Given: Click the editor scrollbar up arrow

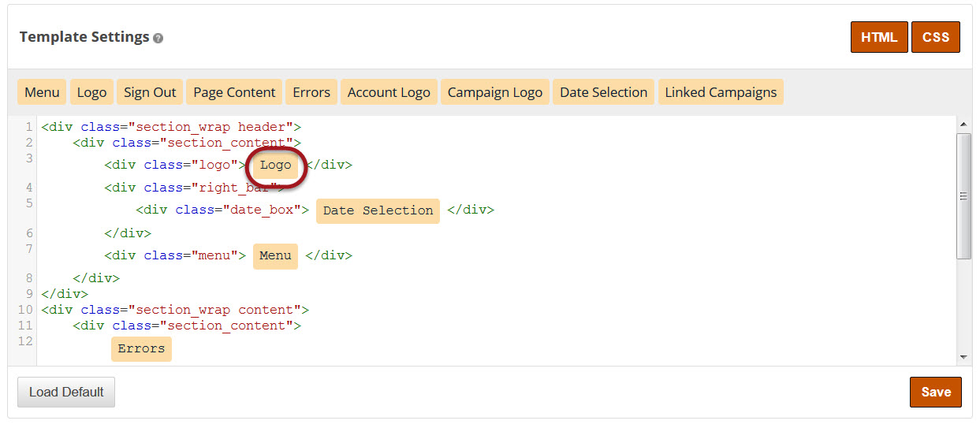Looking at the screenshot, I should click(963, 125).
